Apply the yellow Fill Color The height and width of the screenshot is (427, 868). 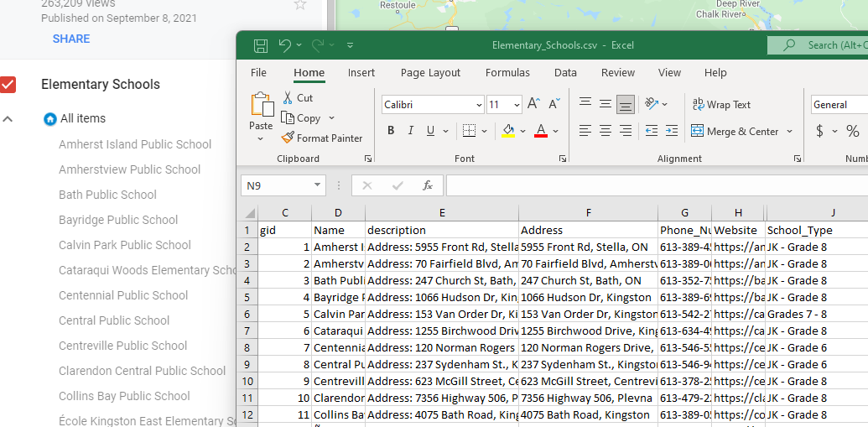(508, 131)
